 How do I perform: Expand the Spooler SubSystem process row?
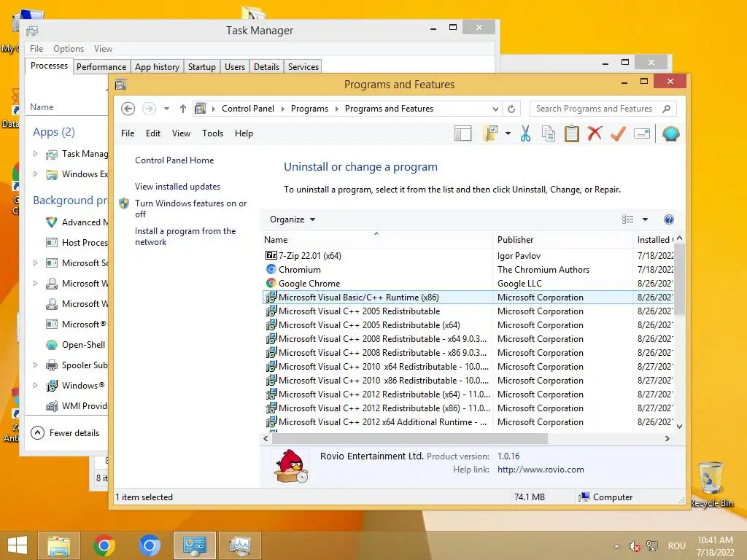pos(35,365)
